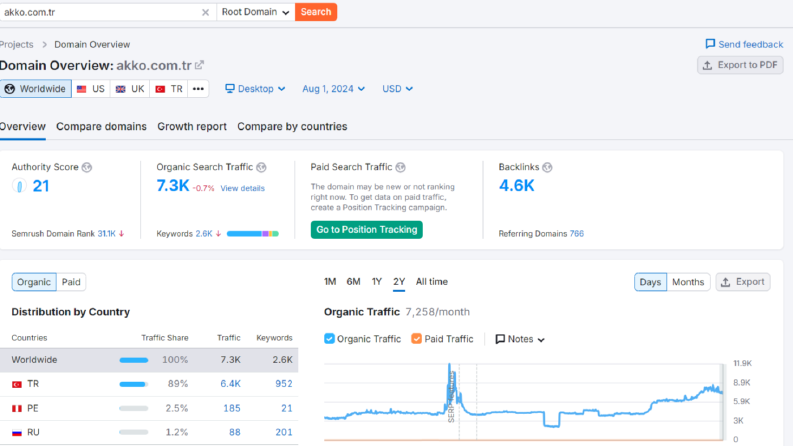Switch to Compare by countries tab
The height and width of the screenshot is (446, 793).
click(292, 126)
